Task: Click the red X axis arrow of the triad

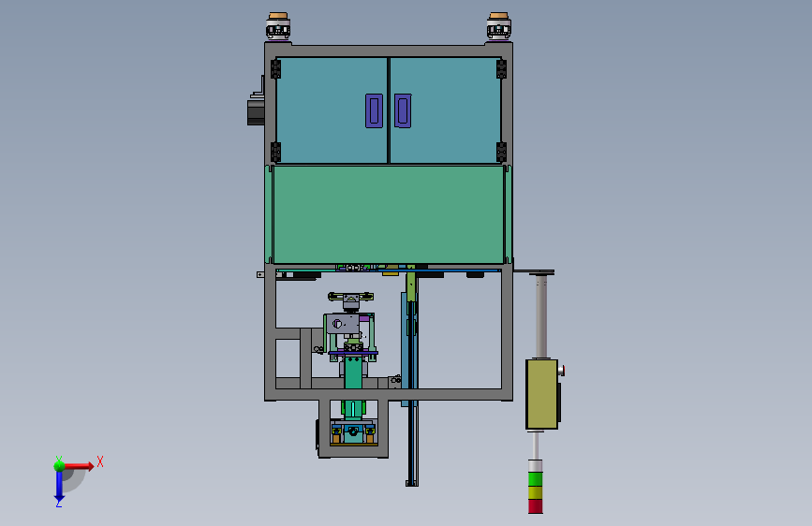Action: click(79, 466)
